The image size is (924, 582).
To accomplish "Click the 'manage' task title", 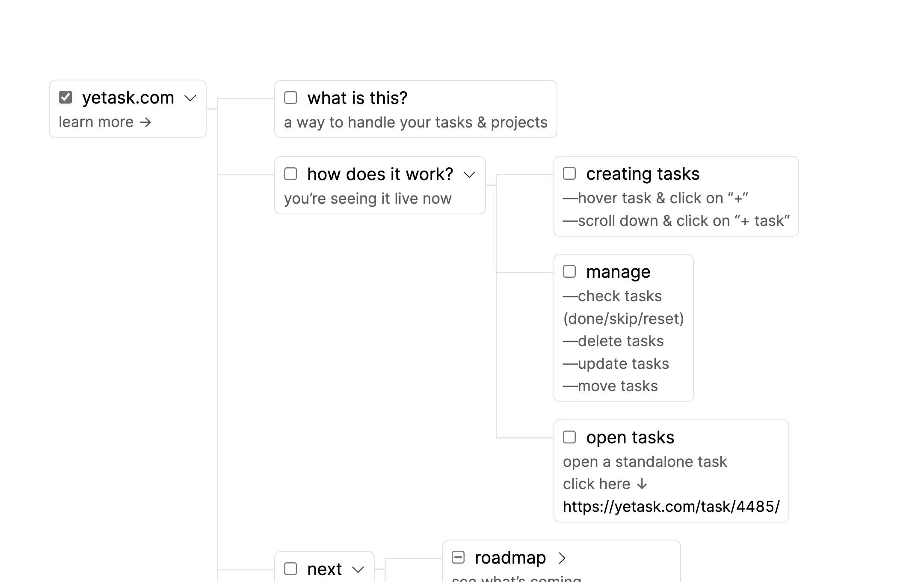I will [618, 272].
